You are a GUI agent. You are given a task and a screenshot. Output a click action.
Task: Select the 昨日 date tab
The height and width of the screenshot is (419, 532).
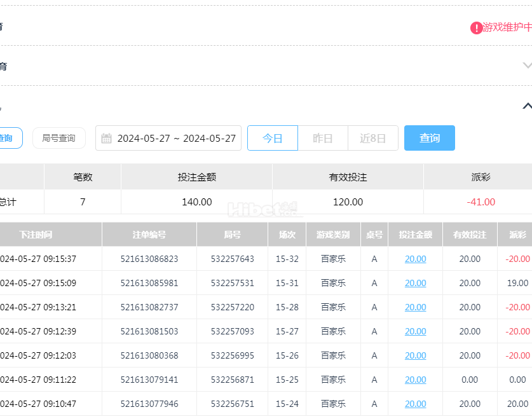point(323,138)
